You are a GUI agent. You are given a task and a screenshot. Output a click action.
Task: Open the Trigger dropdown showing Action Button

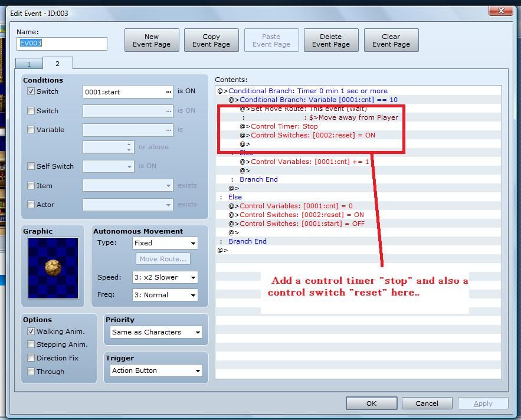(x=156, y=370)
